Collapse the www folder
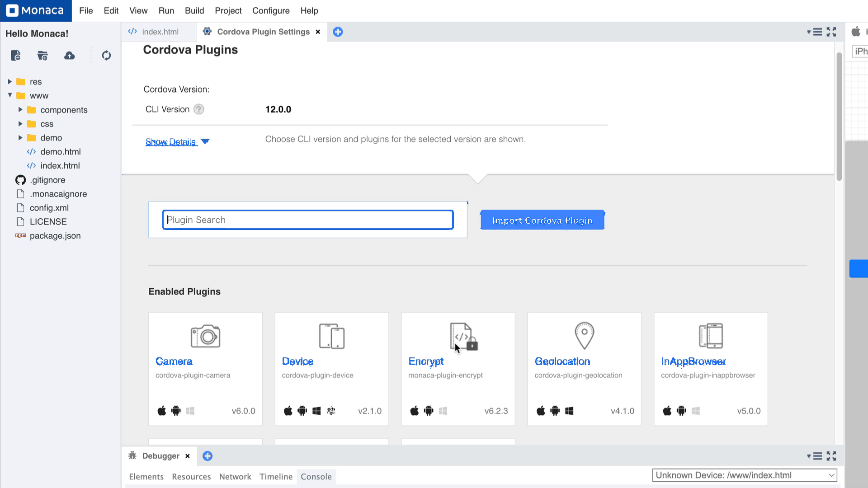The height and width of the screenshot is (488, 868). tap(9, 95)
